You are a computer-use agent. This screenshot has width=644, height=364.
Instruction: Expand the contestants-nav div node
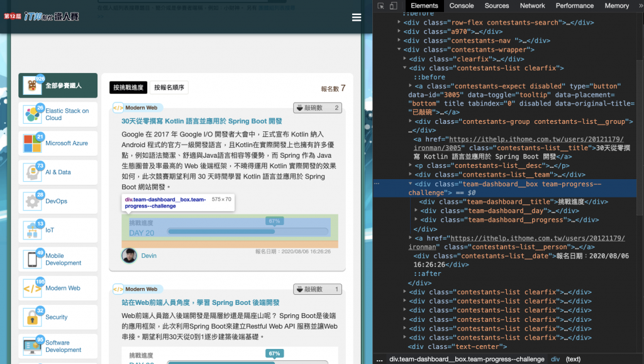[x=399, y=41]
